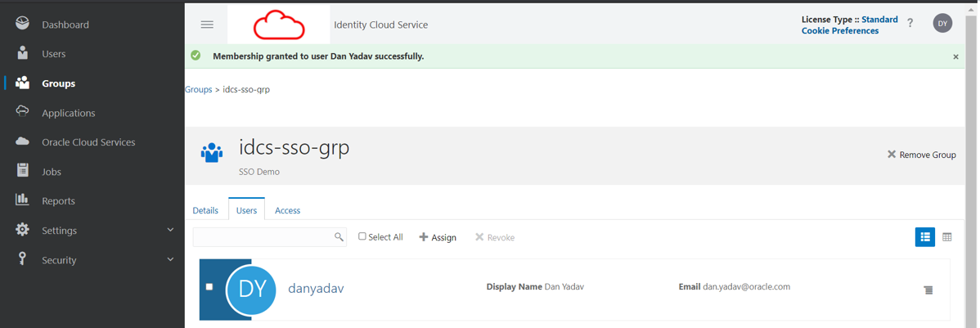Switch to list view layout
The width and height of the screenshot is (980, 328).
click(x=925, y=236)
